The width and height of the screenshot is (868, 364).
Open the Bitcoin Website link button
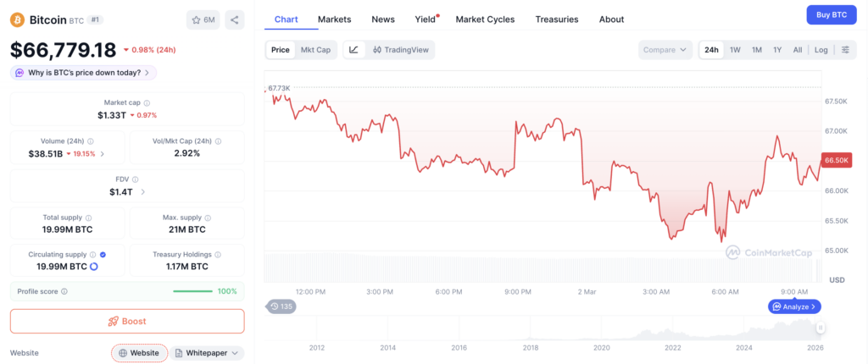(140, 353)
